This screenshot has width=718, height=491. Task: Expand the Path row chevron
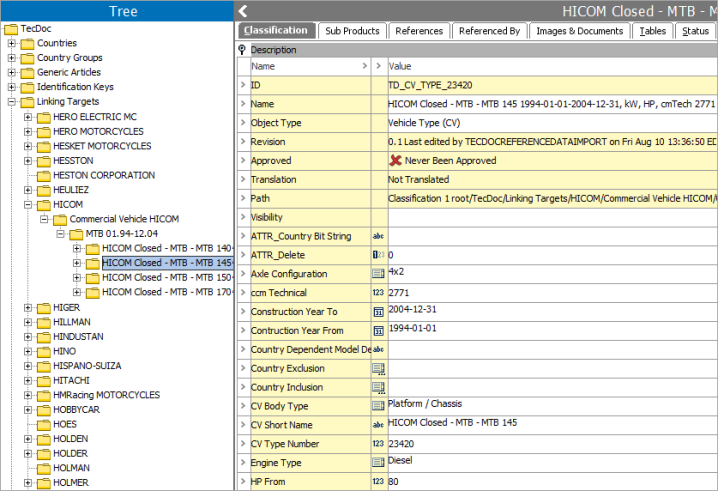pos(243,198)
